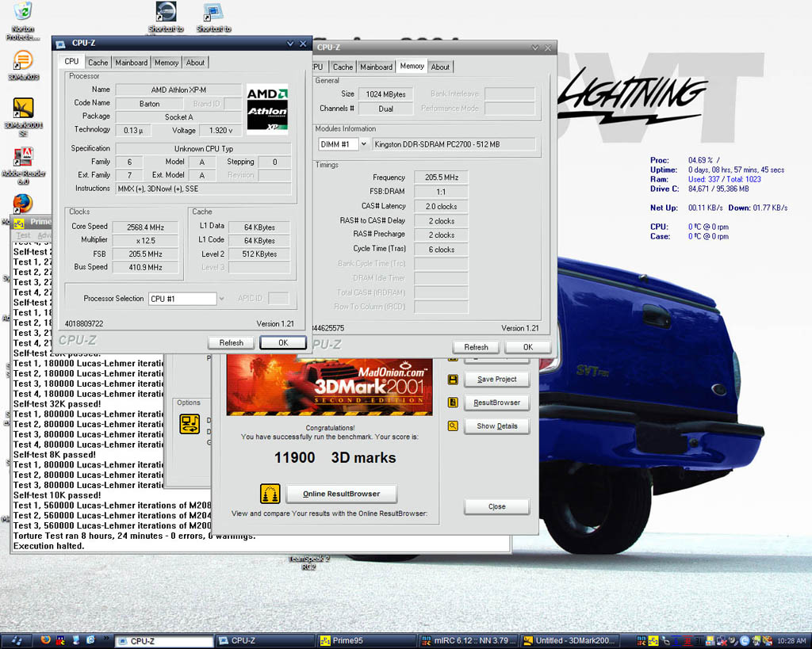Open the Firefox desktop shortcut
The image size is (812, 649).
point(23,204)
